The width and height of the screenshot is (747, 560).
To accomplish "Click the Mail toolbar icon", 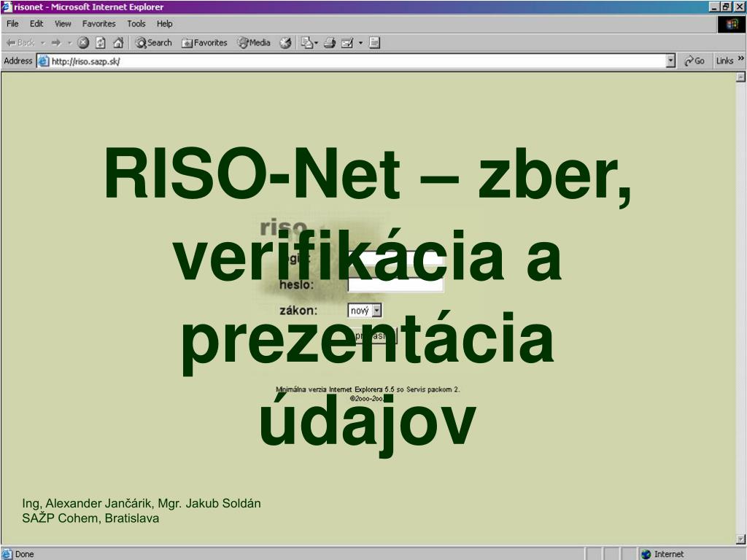I will [309, 43].
